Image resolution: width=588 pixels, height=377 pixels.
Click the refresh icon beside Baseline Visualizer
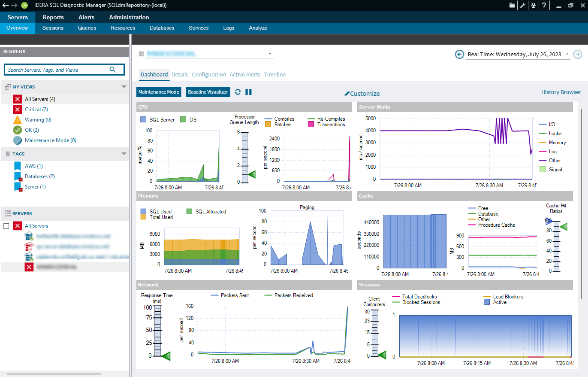click(238, 92)
